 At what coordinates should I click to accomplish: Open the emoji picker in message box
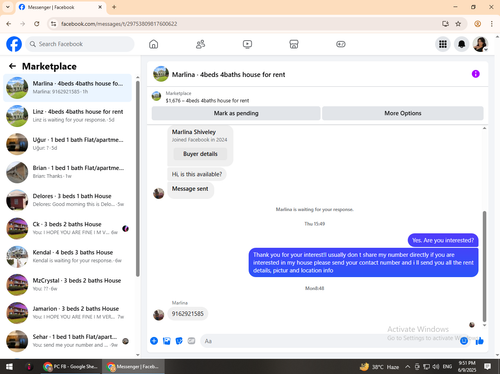pos(464,341)
